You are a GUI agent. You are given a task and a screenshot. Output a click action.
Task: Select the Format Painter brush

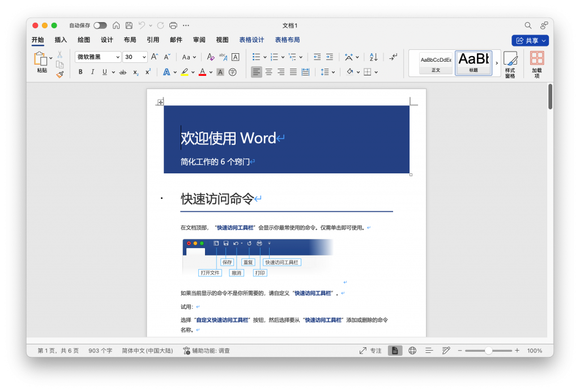point(59,74)
